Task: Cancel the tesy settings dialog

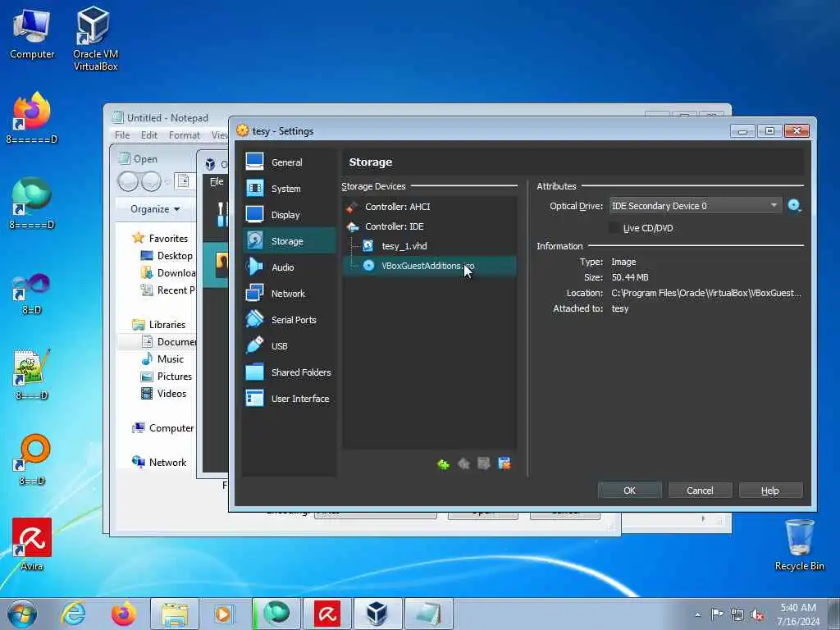Action: pos(700,491)
